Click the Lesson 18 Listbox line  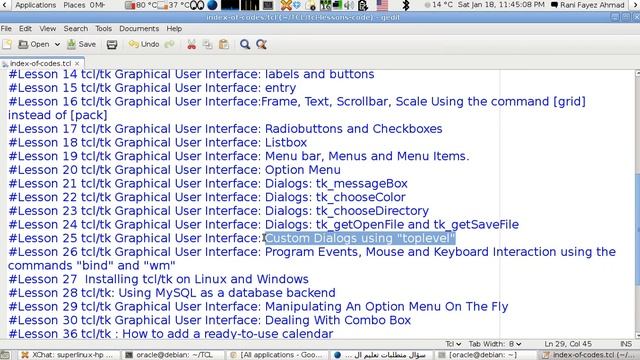pyautogui.click(x=157, y=142)
